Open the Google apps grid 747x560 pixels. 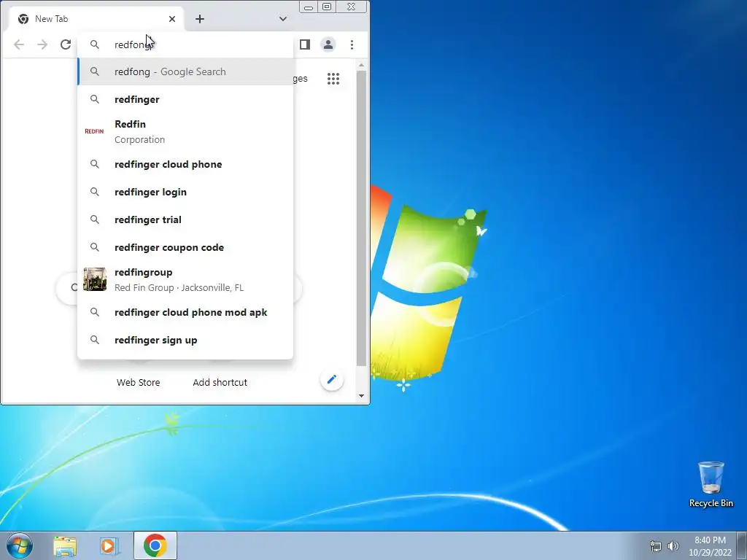333,79
